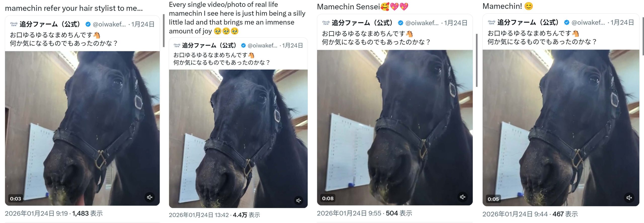Open horse video thumbnail with 0:05 timer
The width and height of the screenshot is (644, 223).
click(x=561, y=128)
